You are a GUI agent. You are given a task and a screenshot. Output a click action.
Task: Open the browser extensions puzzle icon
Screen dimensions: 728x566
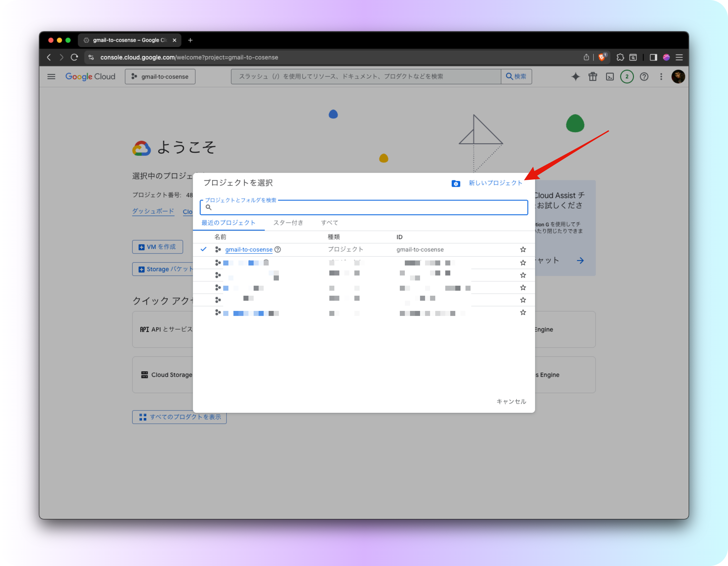point(620,57)
